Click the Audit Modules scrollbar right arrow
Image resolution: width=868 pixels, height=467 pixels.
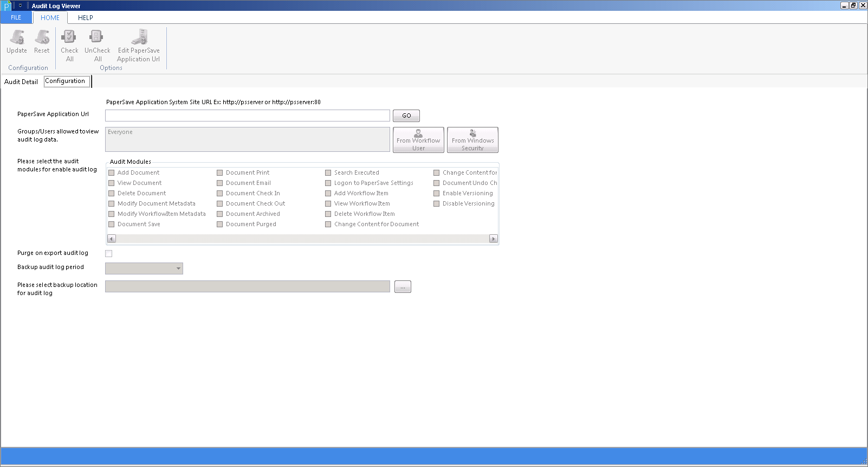click(494, 239)
